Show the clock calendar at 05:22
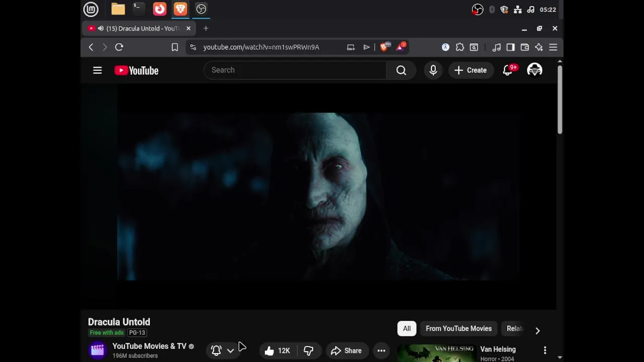The image size is (644, 362). [547, 10]
